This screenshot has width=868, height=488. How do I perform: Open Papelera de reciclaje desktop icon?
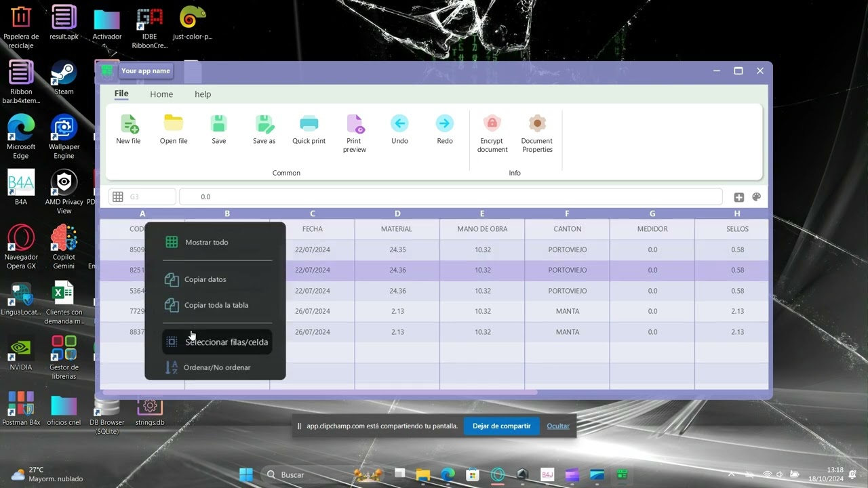pyautogui.click(x=21, y=27)
